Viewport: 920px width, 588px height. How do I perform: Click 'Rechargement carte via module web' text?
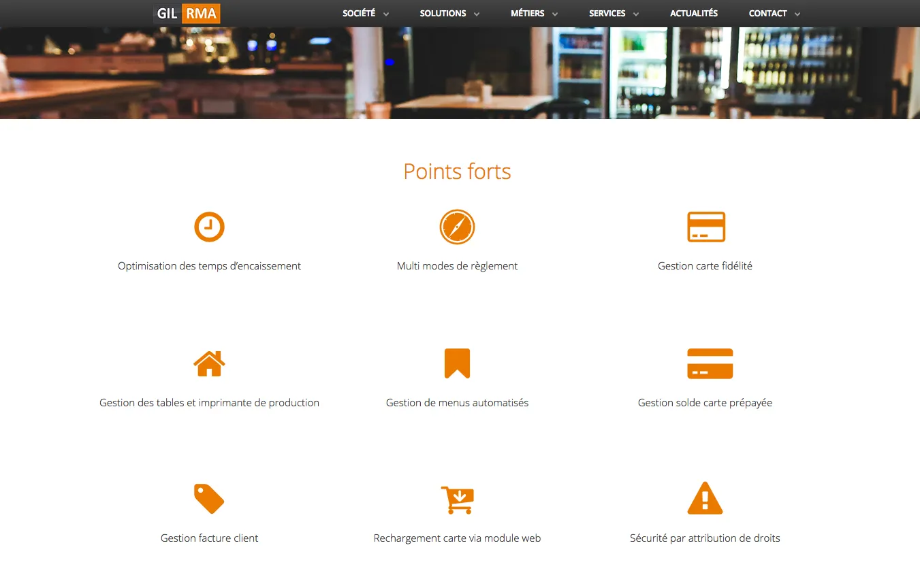(x=457, y=538)
